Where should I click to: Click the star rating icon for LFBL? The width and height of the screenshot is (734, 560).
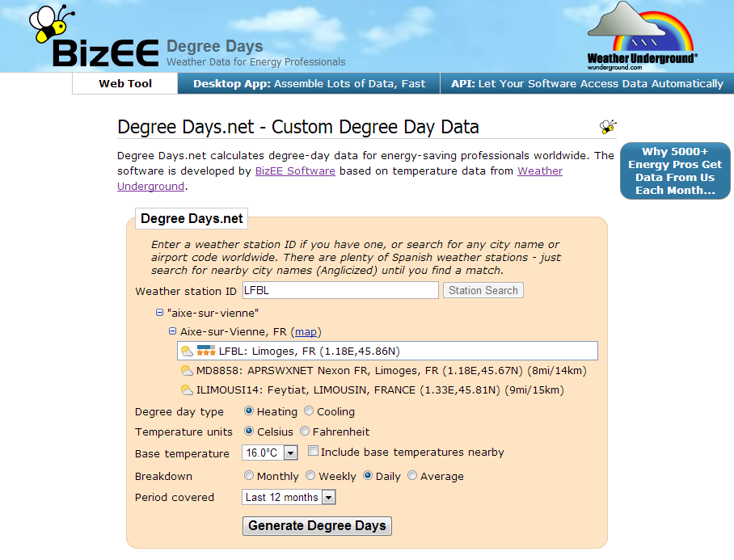click(206, 351)
